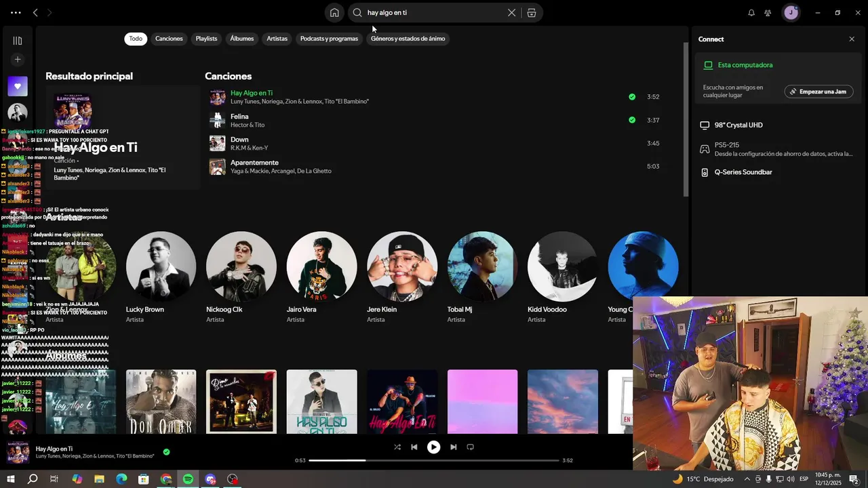
Task: Open now-playing title Hay Algo en Ti
Action: pyautogui.click(x=54, y=449)
